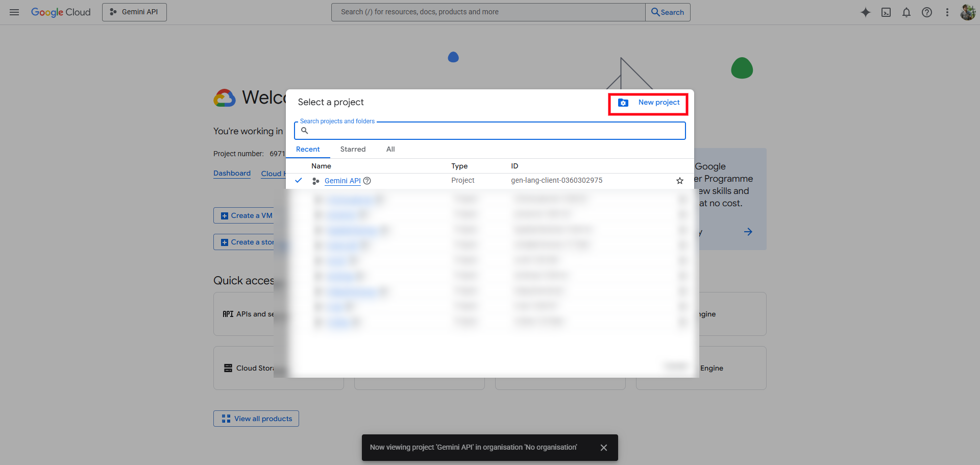Open the Gemini API project link
The height and width of the screenshot is (465, 980).
click(x=342, y=181)
